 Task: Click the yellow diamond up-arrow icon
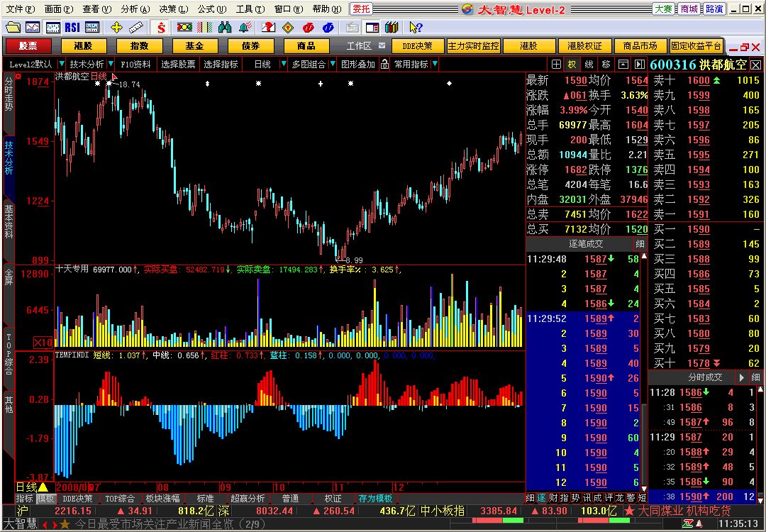point(288,28)
